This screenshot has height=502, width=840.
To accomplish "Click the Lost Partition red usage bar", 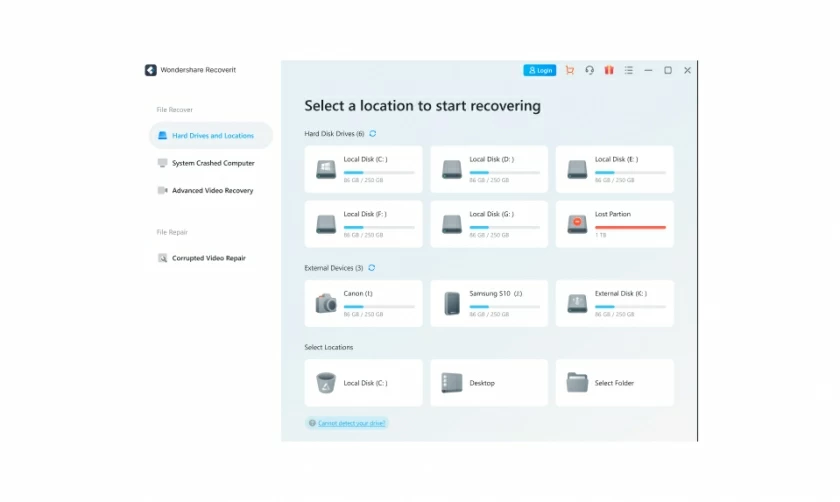I will [x=631, y=227].
